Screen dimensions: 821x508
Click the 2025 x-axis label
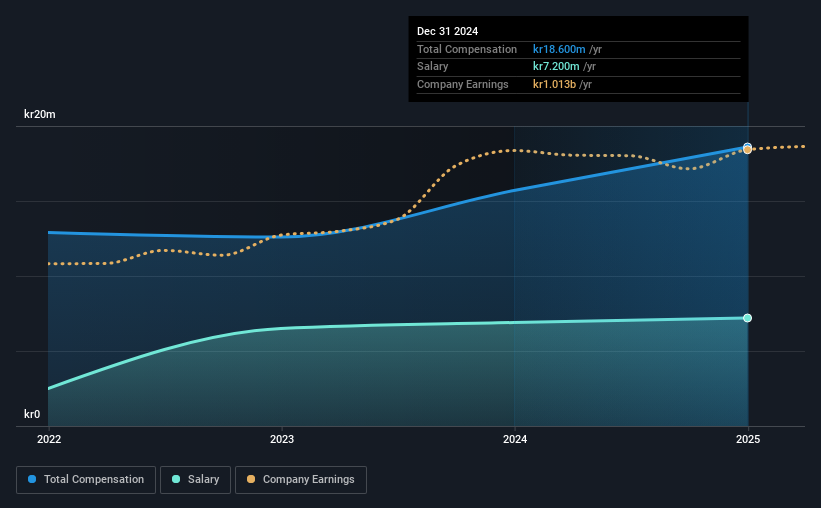click(x=748, y=439)
